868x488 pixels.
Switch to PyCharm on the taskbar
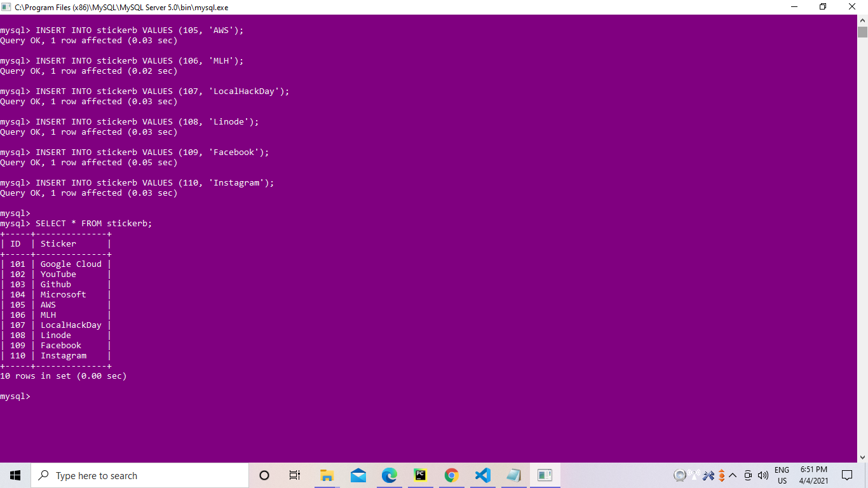click(420, 475)
